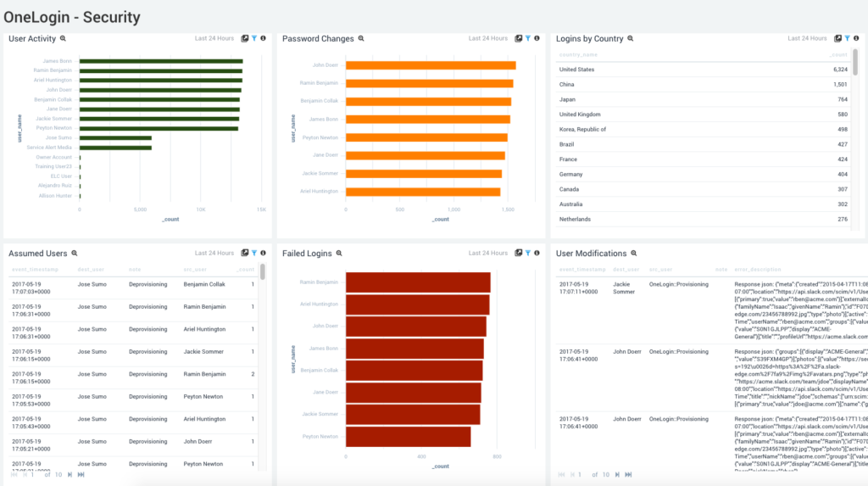Jump to last page in User Modifications
868x486 pixels.
[628, 474]
